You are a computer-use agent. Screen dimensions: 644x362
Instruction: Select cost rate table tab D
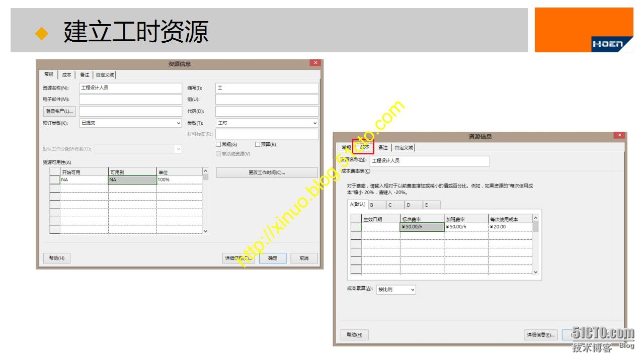click(x=413, y=205)
